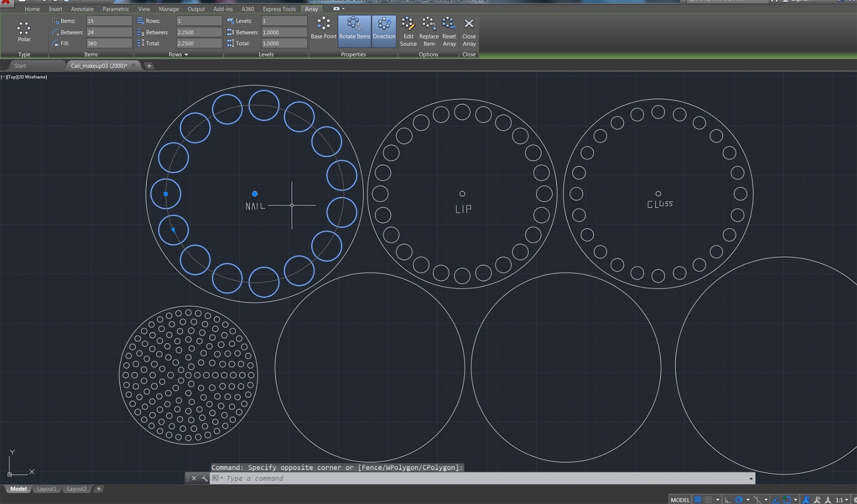Click the Close Array button
This screenshot has width=857, height=504.
coord(469,31)
